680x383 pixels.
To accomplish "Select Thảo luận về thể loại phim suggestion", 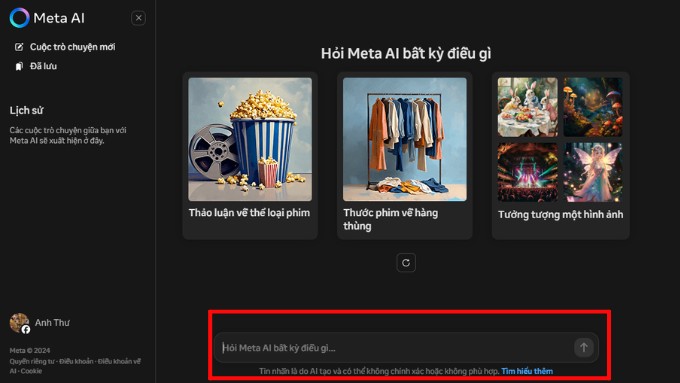I will 249,213.
